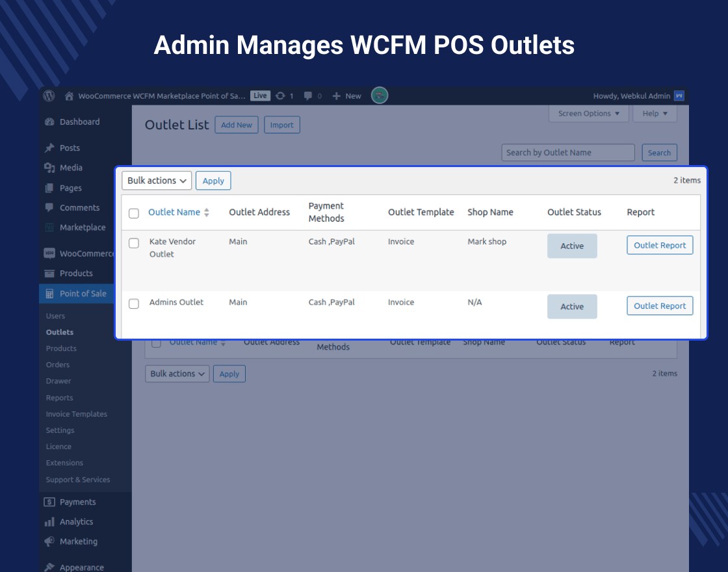Image resolution: width=728 pixels, height=572 pixels.
Task: Check the Kate Vendor Outlet row checkbox
Action: (134, 243)
